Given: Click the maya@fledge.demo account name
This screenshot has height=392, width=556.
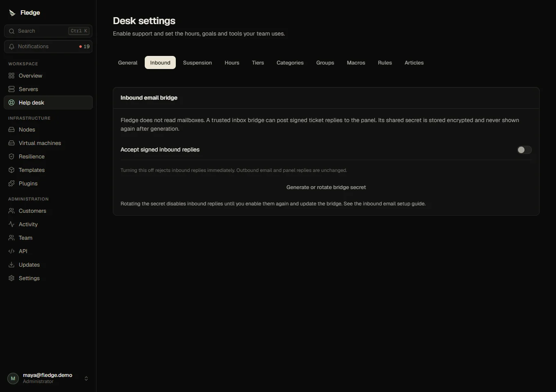Looking at the screenshot, I should pyautogui.click(x=47, y=375).
